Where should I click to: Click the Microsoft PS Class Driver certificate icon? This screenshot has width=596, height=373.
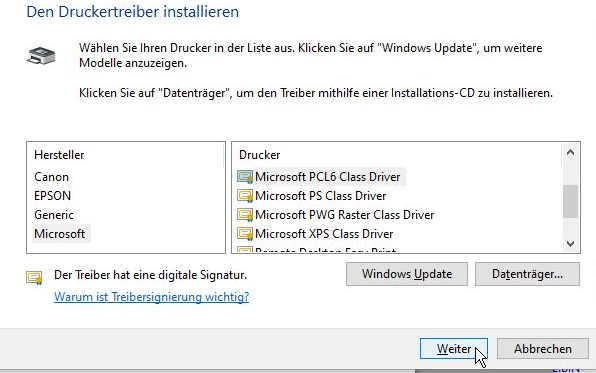[245, 196]
